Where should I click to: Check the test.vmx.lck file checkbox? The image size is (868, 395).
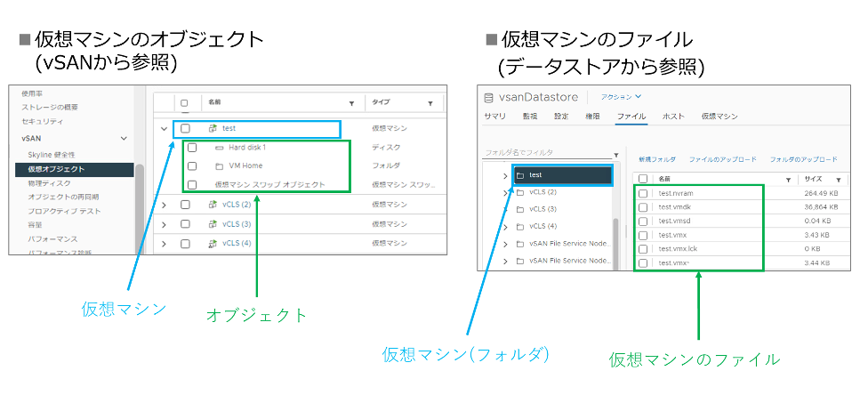pos(643,249)
